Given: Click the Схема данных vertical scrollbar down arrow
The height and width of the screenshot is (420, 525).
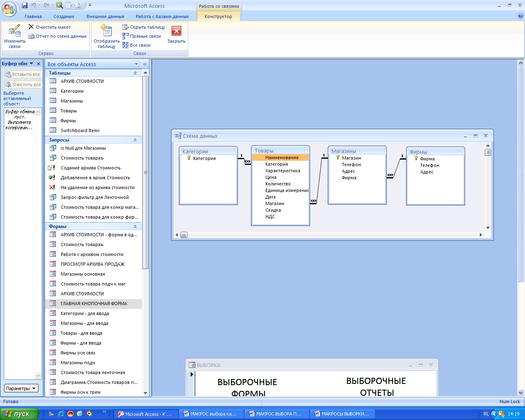Looking at the screenshot, I should click(488, 228).
